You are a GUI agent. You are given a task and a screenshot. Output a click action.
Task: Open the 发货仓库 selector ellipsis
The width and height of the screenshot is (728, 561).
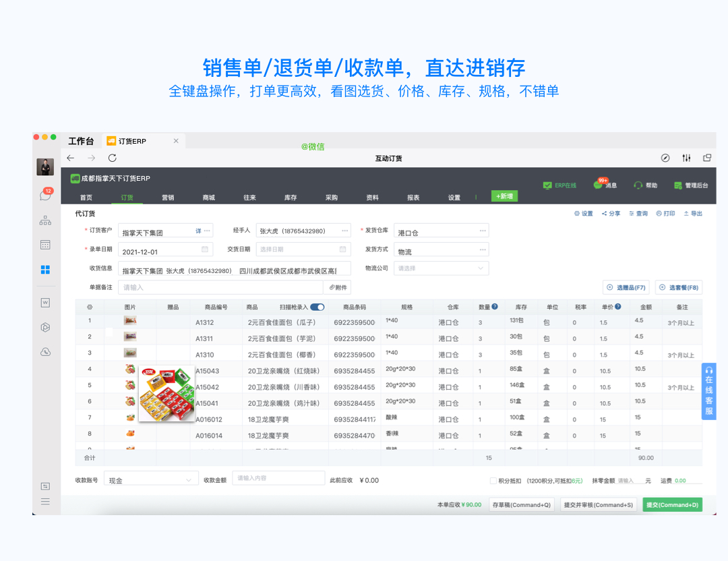pyautogui.click(x=483, y=231)
